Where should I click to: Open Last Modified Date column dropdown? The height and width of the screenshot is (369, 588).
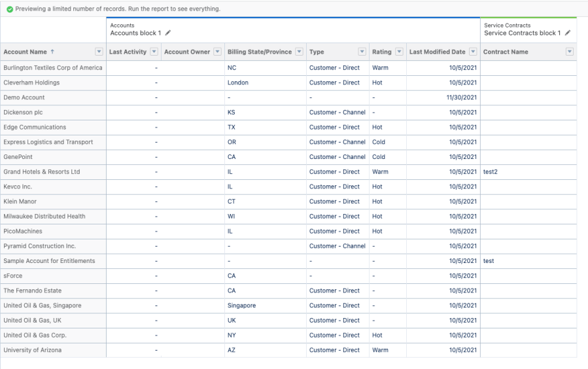point(473,52)
